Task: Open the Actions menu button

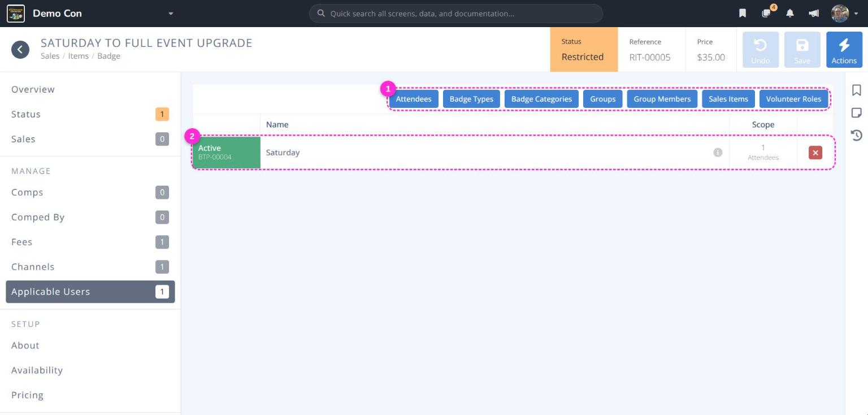Action: [844, 50]
